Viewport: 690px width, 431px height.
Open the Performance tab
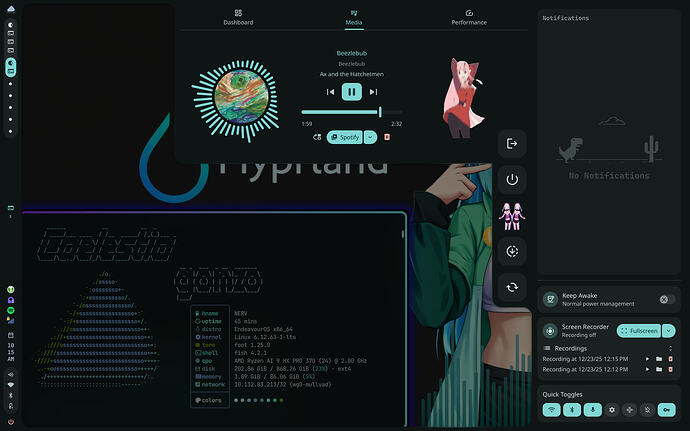[x=469, y=17]
